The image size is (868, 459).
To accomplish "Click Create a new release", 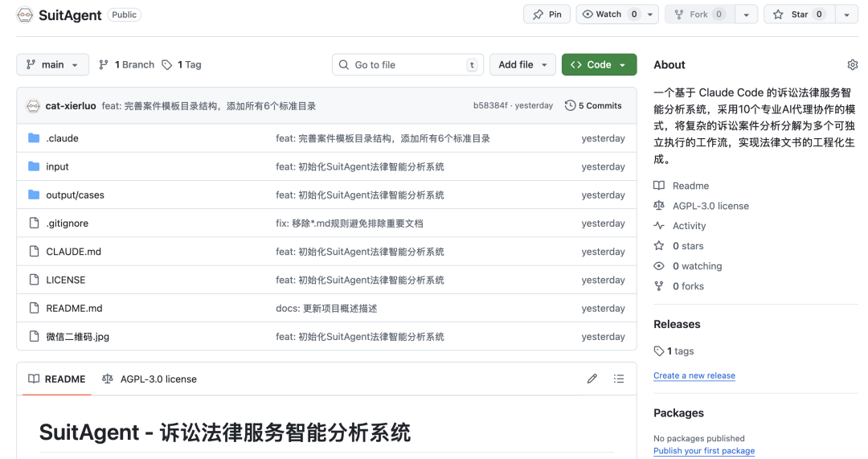I will click(x=694, y=375).
